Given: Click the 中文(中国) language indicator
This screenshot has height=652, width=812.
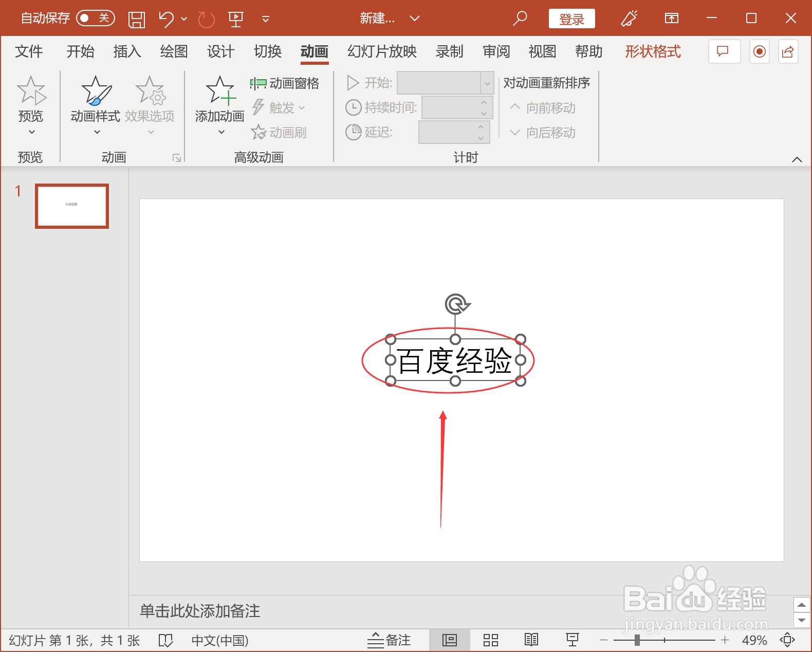Looking at the screenshot, I should point(220,641).
